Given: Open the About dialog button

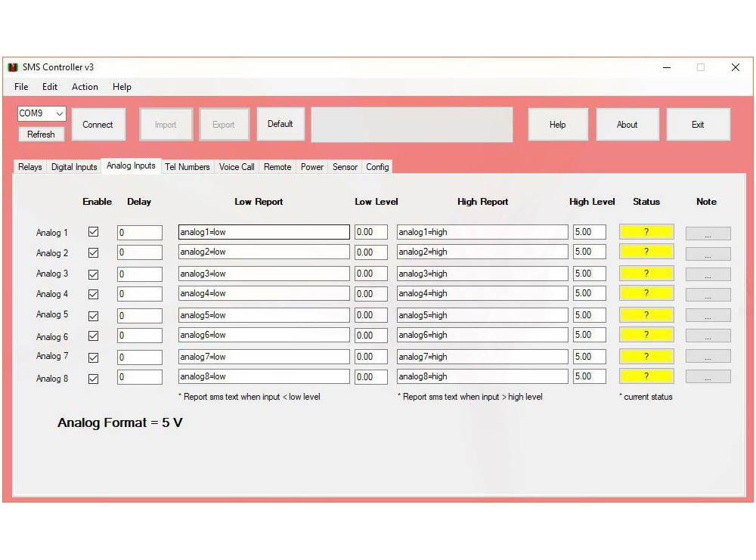Looking at the screenshot, I should (627, 125).
